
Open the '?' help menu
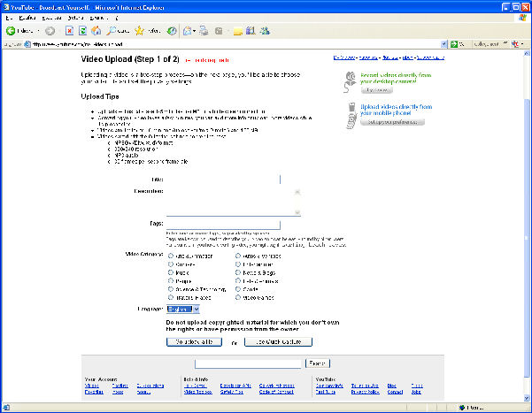[x=117, y=18]
